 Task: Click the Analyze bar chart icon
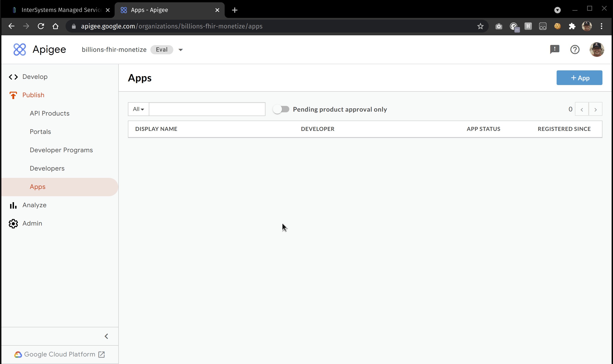(x=13, y=205)
